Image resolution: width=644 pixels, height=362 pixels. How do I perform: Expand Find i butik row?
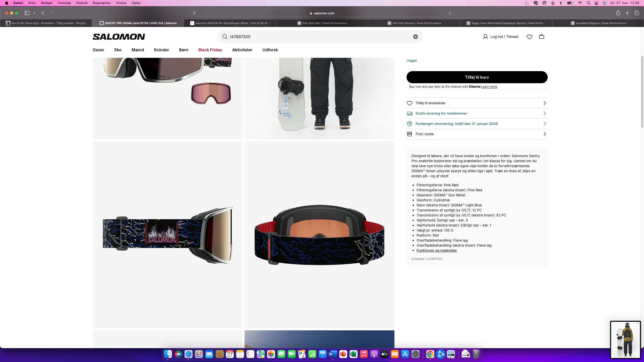[477, 134]
